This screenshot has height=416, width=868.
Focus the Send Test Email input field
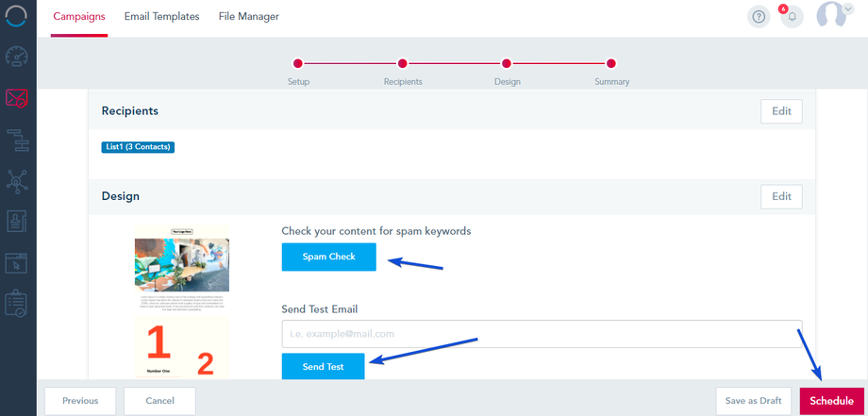coord(542,334)
